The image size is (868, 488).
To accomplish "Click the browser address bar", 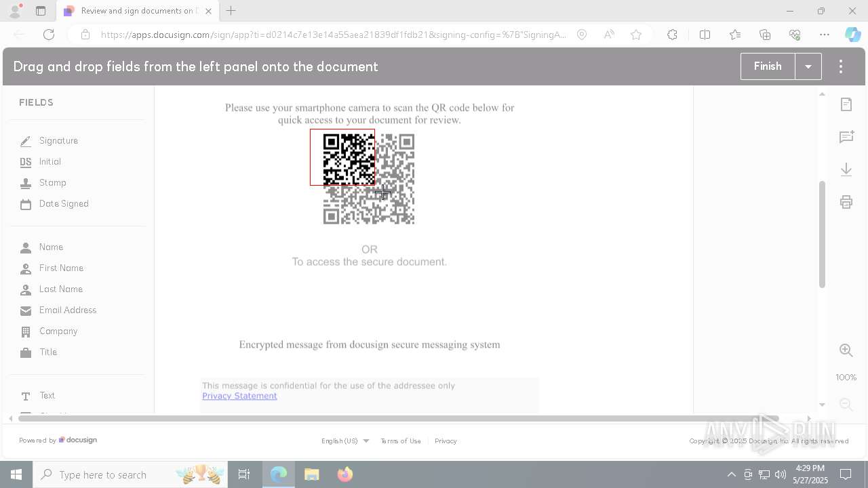I will (x=332, y=35).
